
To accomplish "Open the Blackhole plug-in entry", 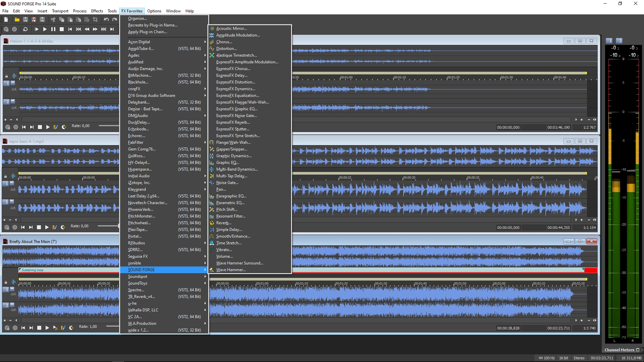I will [x=164, y=82].
